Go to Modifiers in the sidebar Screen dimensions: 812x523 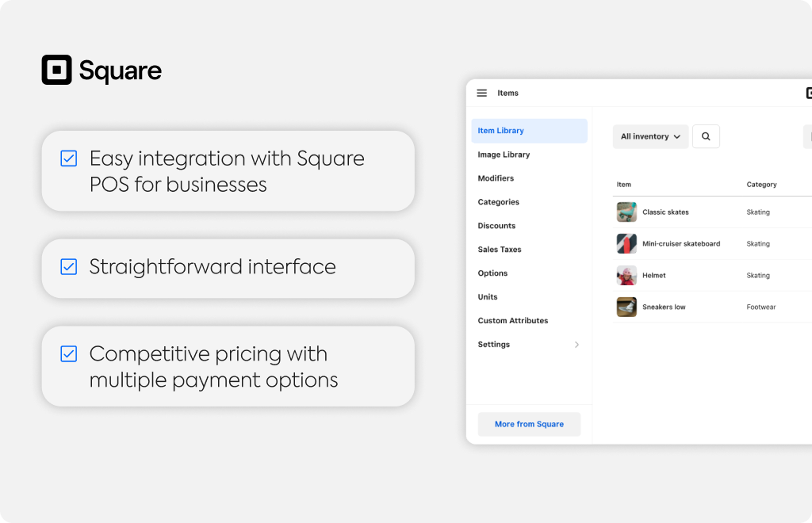click(496, 178)
